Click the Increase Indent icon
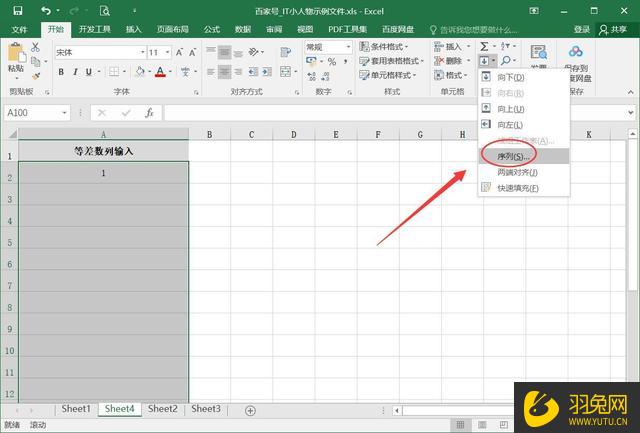The height and width of the screenshot is (433, 640). coord(267,72)
